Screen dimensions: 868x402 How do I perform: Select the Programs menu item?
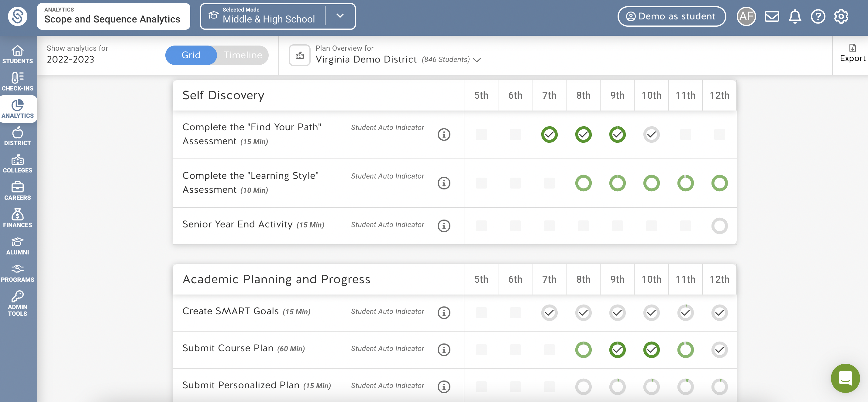click(18, 273)
